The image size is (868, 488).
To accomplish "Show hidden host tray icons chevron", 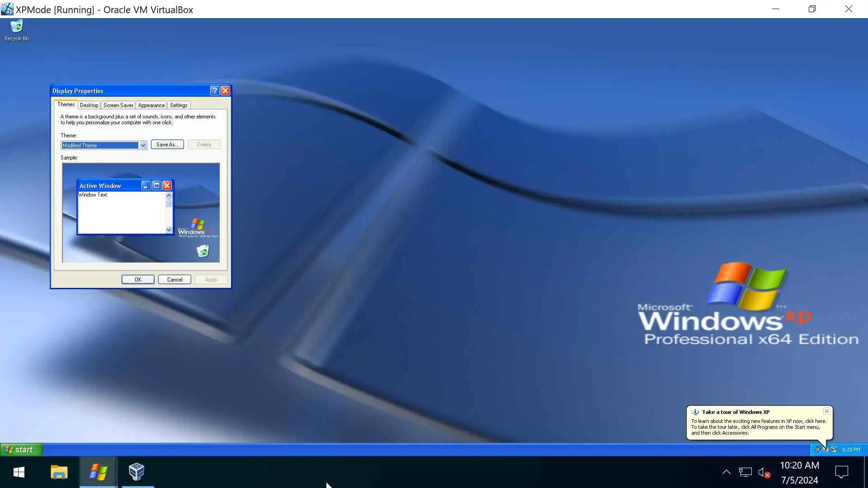I will 726,473.
